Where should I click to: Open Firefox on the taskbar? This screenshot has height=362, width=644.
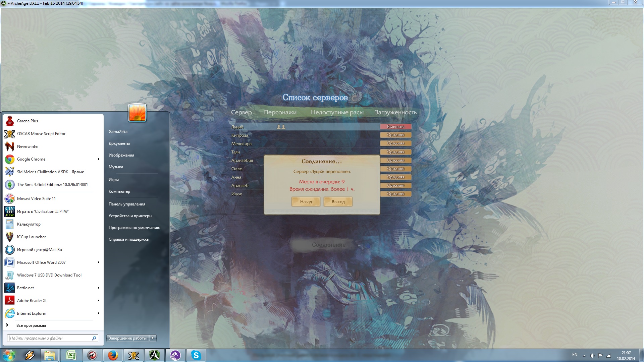(x=113, y=355)
